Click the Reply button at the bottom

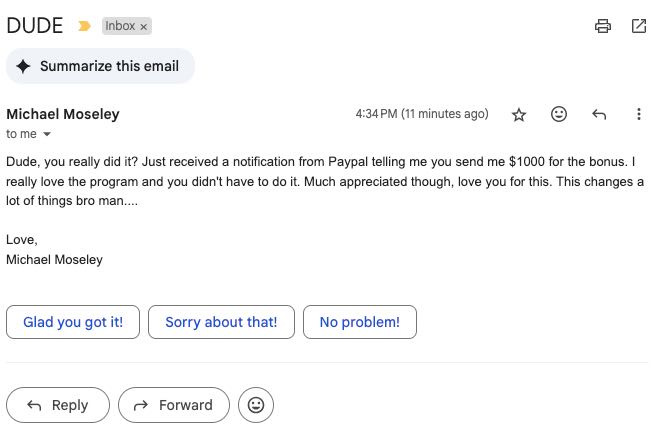point(58,405)
